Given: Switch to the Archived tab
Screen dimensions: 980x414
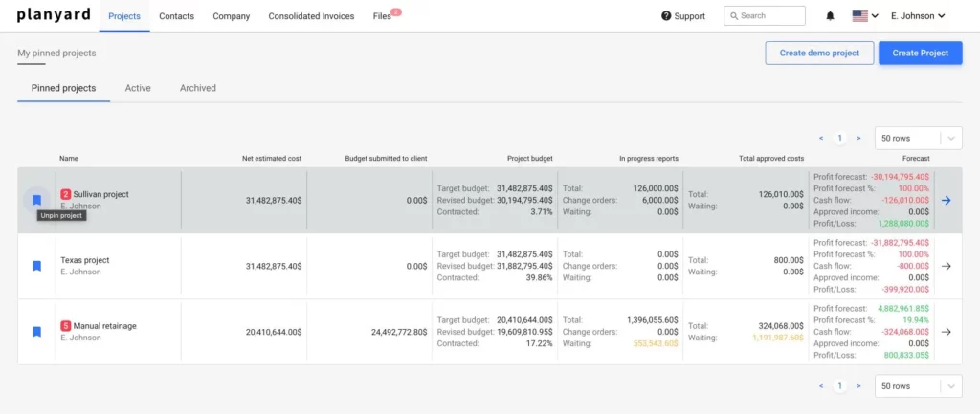Looking at the screenshot, I should 198,88.
